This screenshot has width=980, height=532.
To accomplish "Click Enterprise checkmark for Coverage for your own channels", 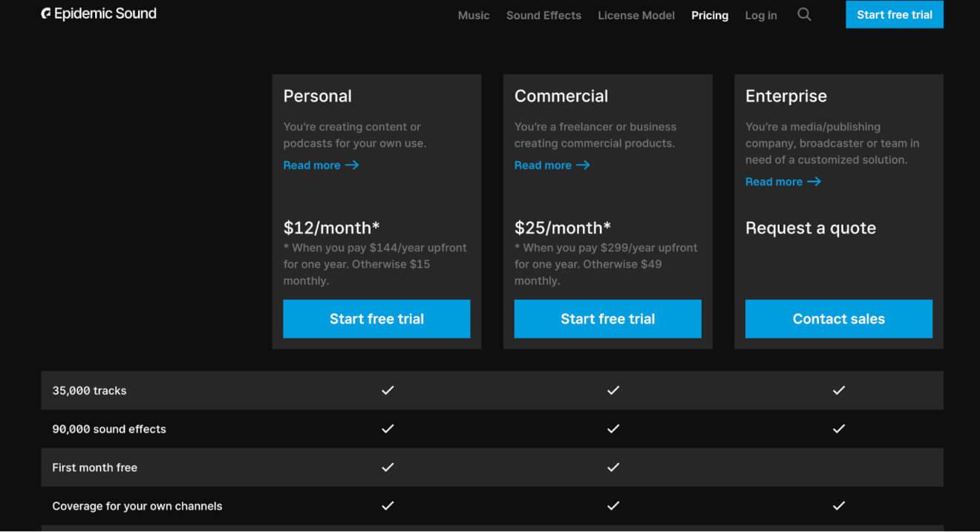I will [x=839, y=506].
